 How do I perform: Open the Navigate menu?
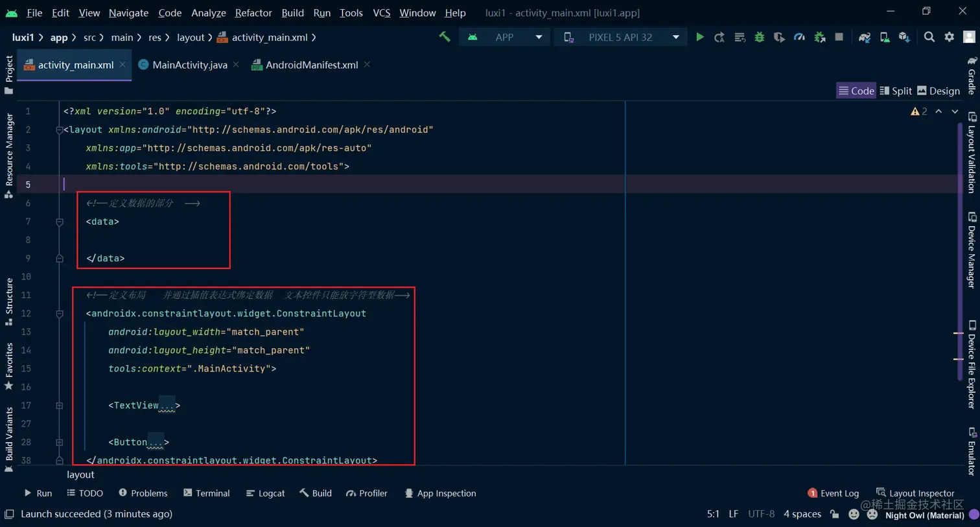click(128, 13)
